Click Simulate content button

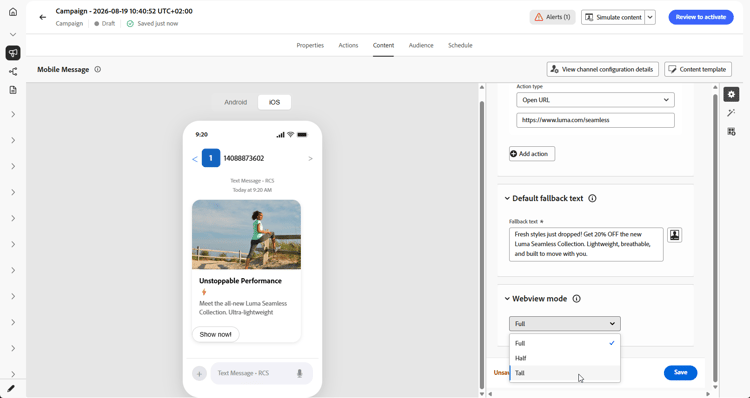pos(613,17)
